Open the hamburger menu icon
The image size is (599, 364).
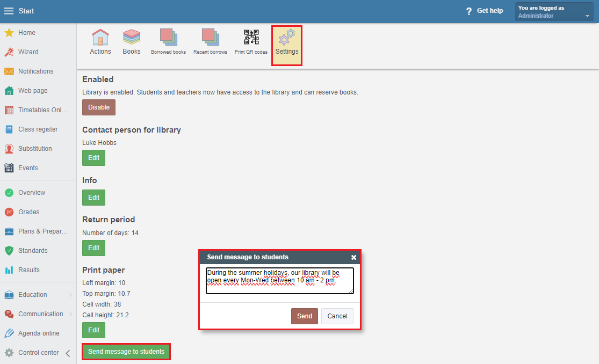[x=9, y=11]
